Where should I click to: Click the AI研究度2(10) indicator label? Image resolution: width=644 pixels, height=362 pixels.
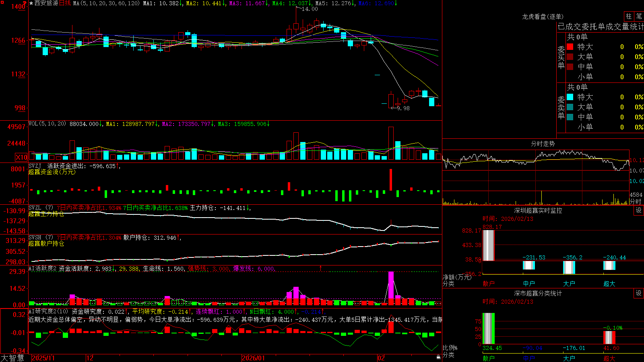pos(48,311)
